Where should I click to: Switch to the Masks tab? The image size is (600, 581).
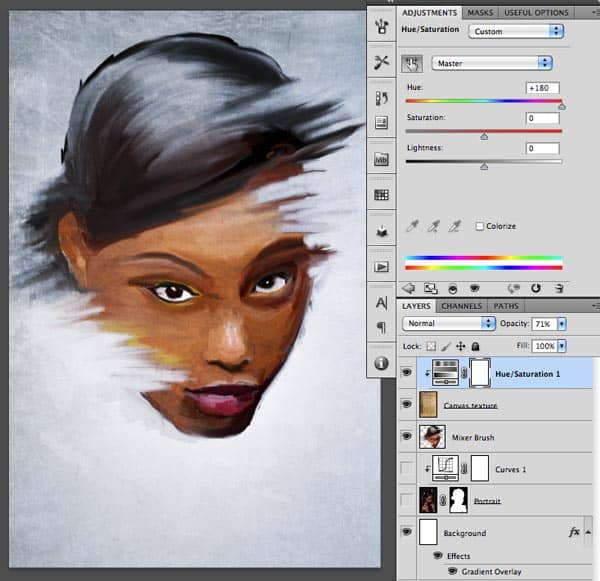pos(480,12)
